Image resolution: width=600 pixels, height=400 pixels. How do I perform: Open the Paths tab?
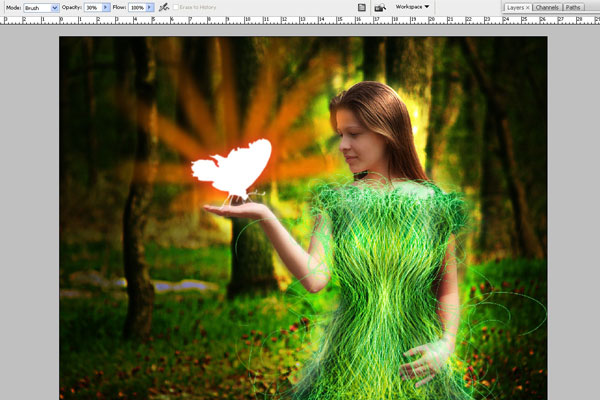(x=573, y=7)
